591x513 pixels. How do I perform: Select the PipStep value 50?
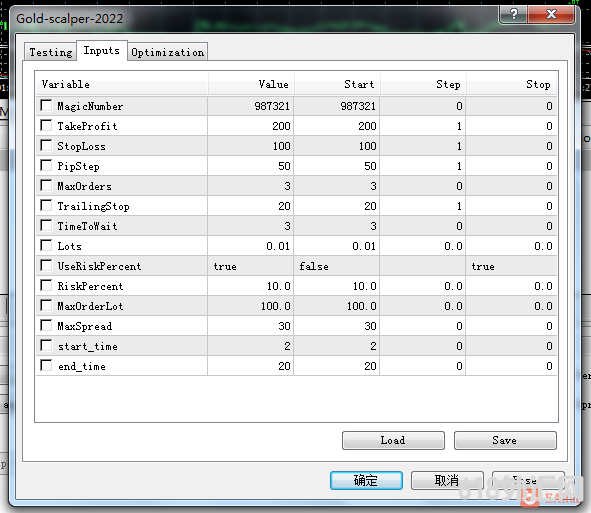[251, 166]
